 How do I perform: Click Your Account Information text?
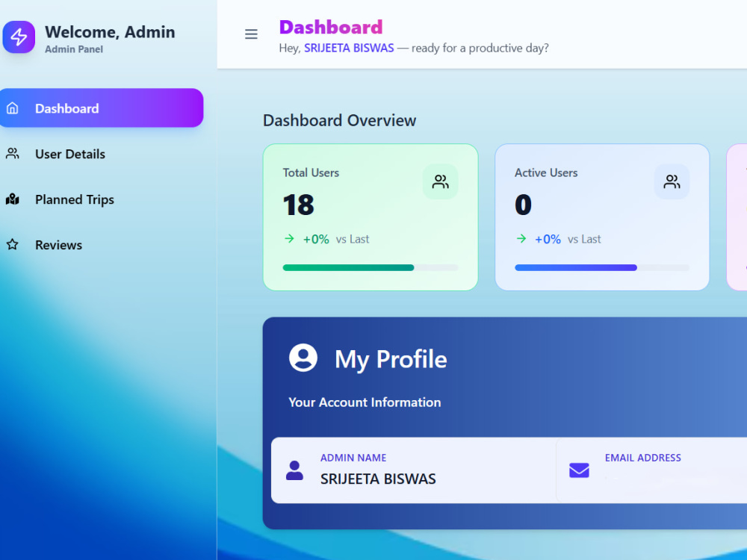365,402
